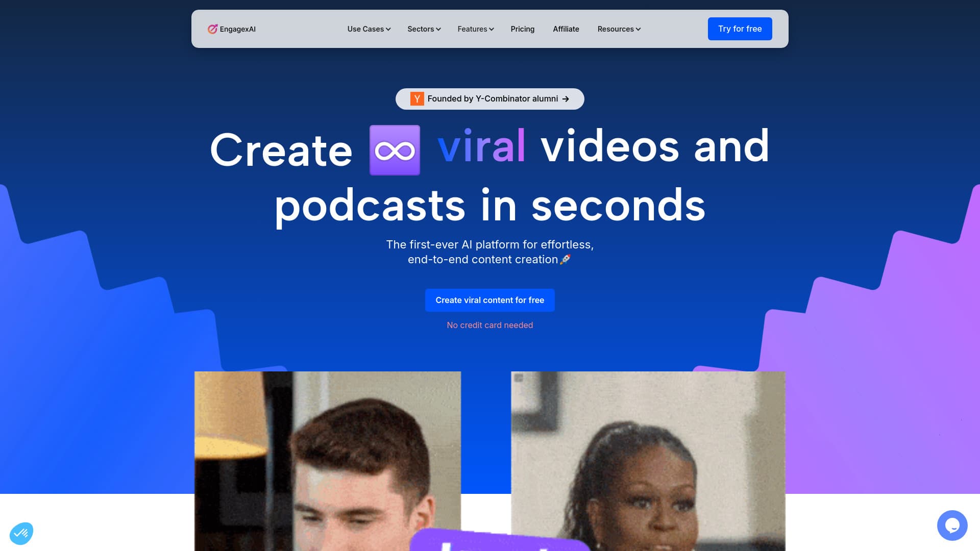The width and height of the screenshot is (980, 551).
Task: Click Create viral content for free
Action: [489, 300]
